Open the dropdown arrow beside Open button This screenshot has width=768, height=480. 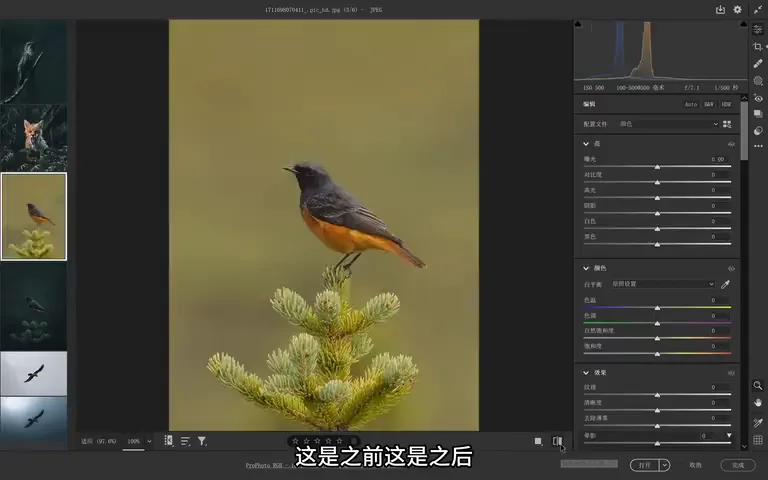pos(664,465)
